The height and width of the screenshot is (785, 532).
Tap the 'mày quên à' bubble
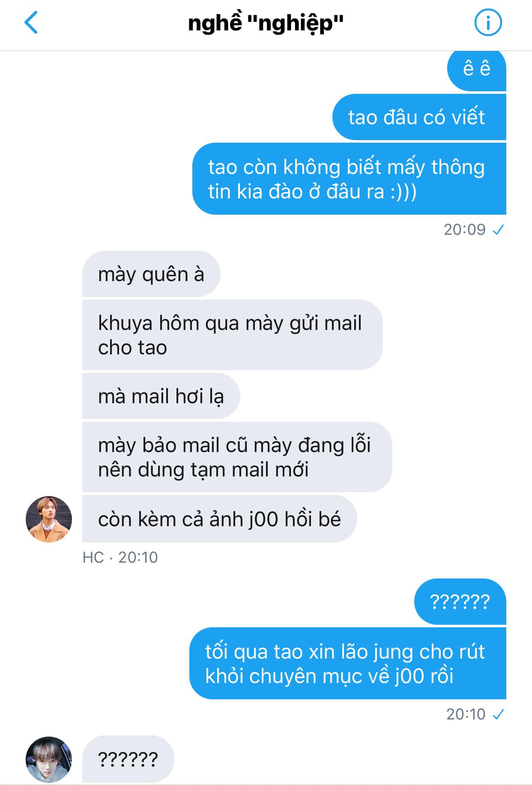[x=151, y=274]
